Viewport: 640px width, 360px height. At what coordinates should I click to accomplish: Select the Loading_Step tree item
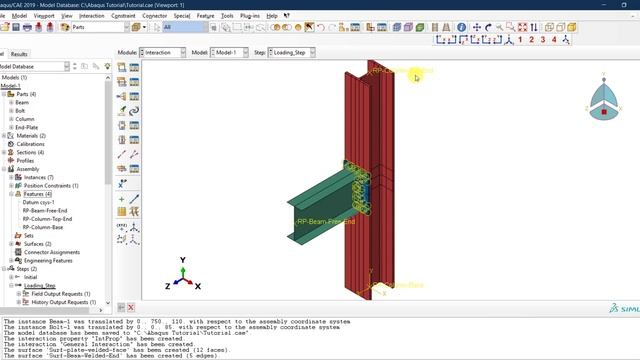[x=40, y=285]
